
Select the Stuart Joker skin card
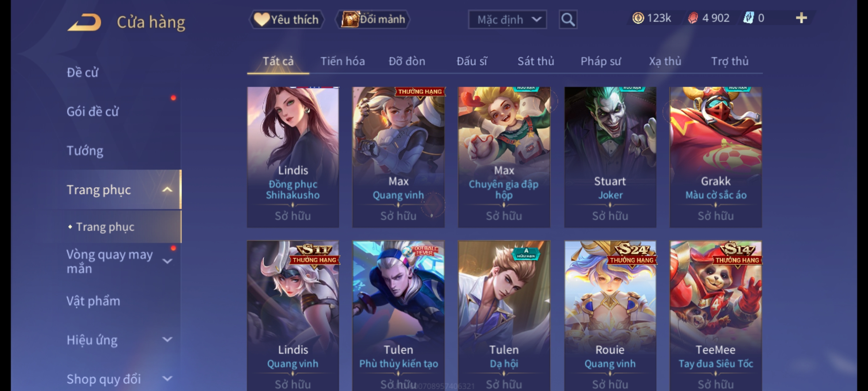pos(610,157)
